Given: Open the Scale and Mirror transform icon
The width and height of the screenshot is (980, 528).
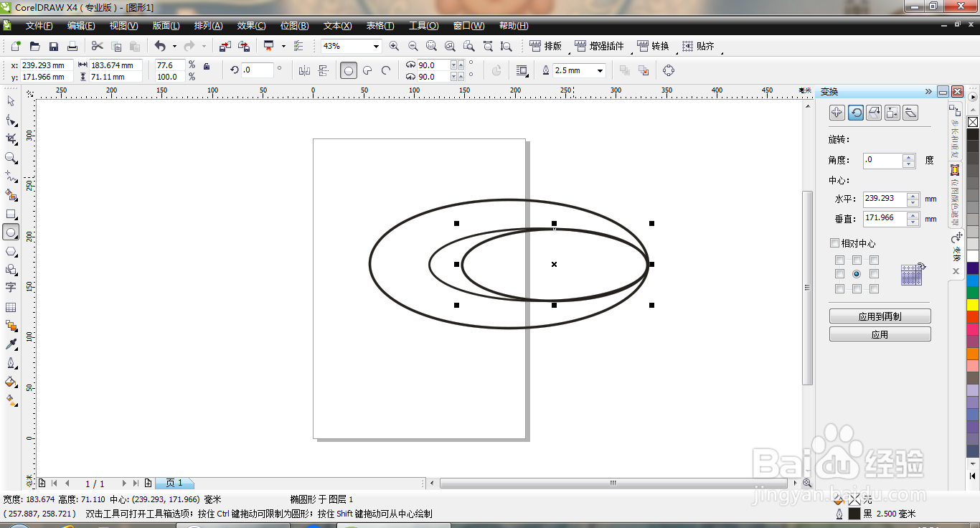Looking at the screenshot, I should coord(874,113).
